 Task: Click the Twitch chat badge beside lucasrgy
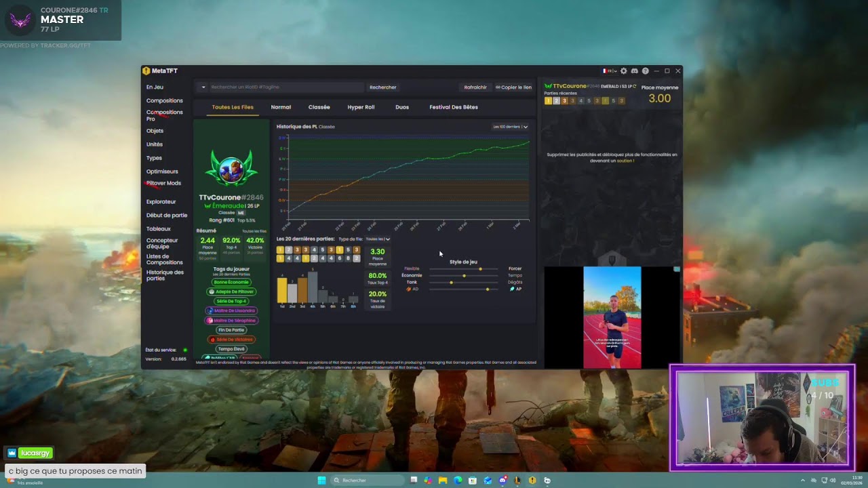[12, 453]
